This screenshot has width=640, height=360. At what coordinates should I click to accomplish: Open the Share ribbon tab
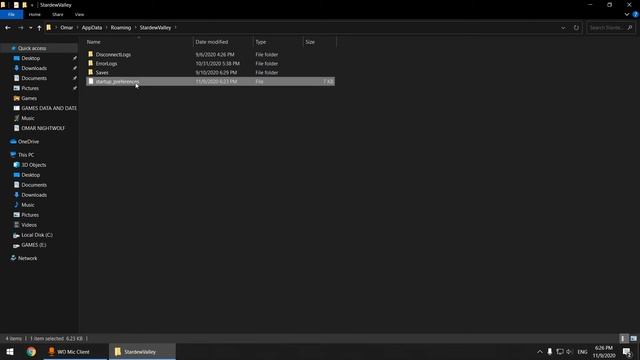coord(58,14)
